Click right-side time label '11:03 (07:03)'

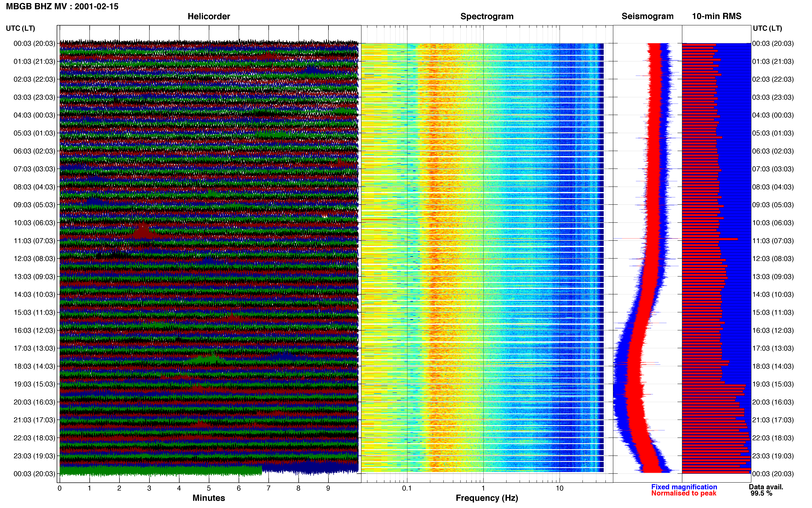coord(773,241)
